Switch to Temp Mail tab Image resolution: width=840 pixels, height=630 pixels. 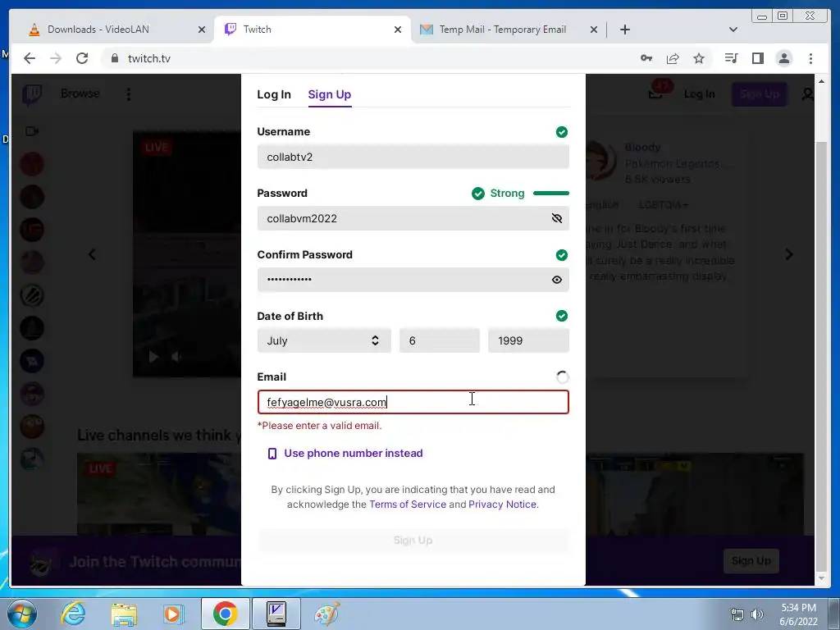pos(503,30)
